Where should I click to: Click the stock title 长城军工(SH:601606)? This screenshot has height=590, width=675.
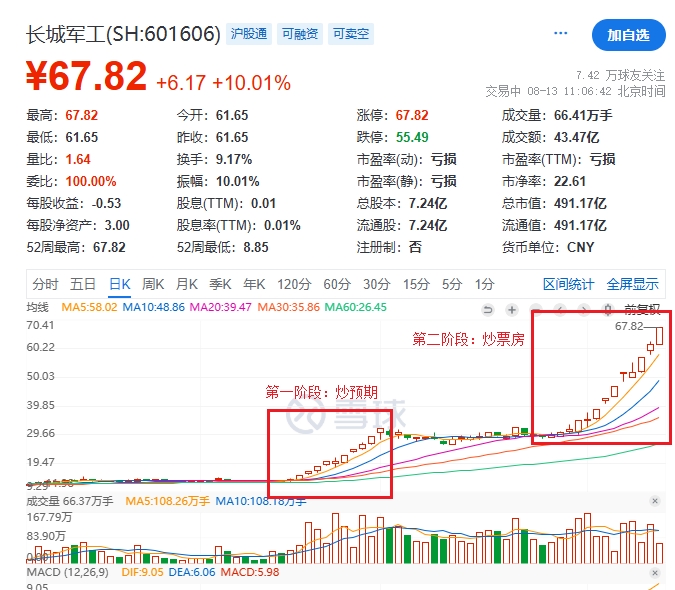124,34
